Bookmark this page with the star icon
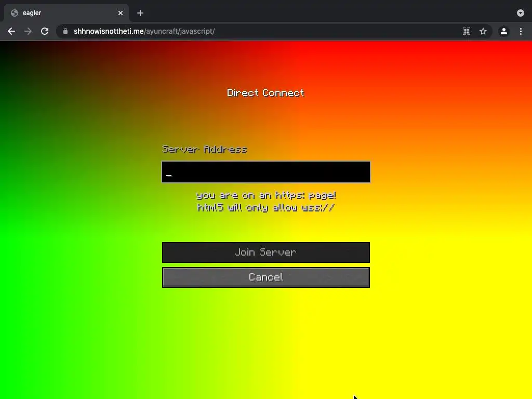 pyautogui.click(x=483, y=31)
